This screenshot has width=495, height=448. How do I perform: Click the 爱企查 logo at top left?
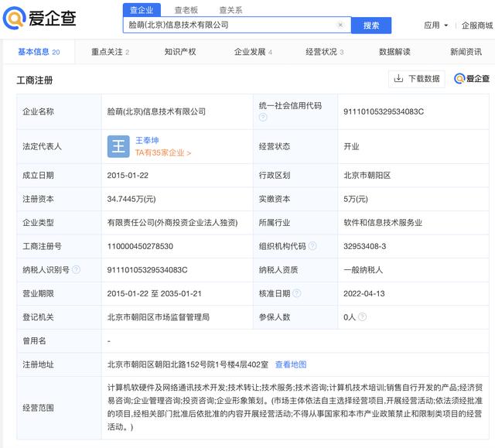coord(39,18)
